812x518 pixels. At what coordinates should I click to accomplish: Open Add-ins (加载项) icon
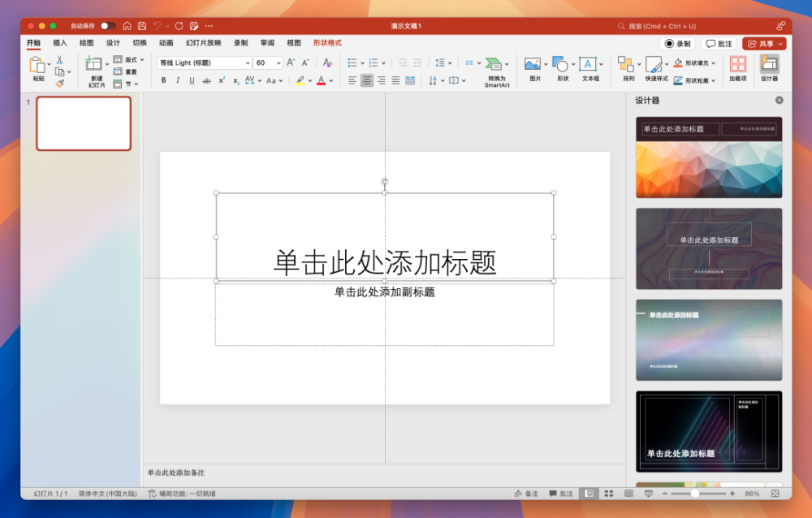coord(738,64)
